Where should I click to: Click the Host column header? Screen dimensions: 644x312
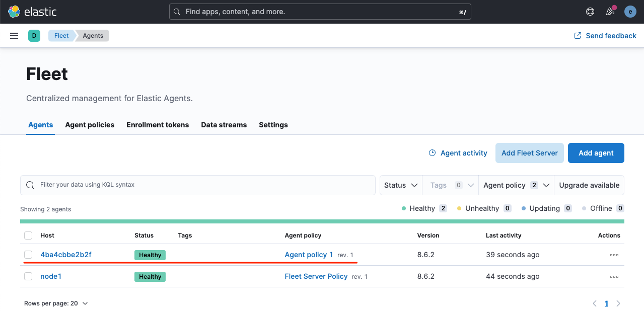[x=47, y=236]
